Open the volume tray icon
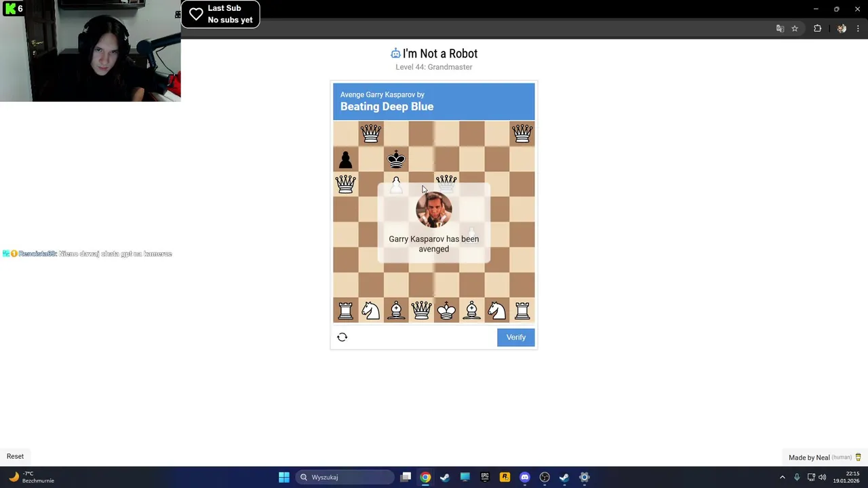Viewport: 868px width, 488px height. [823, 477]
